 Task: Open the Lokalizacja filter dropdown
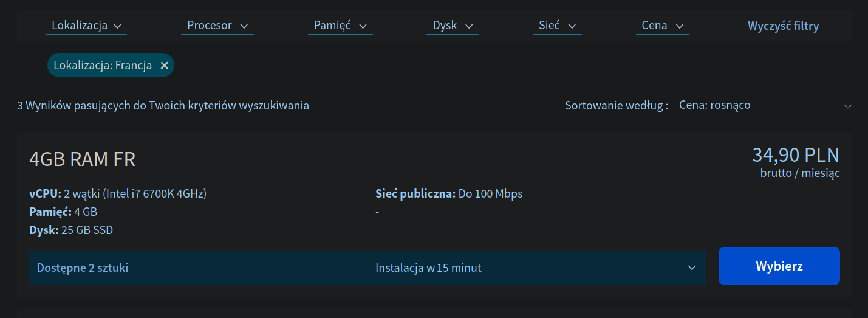86,26
